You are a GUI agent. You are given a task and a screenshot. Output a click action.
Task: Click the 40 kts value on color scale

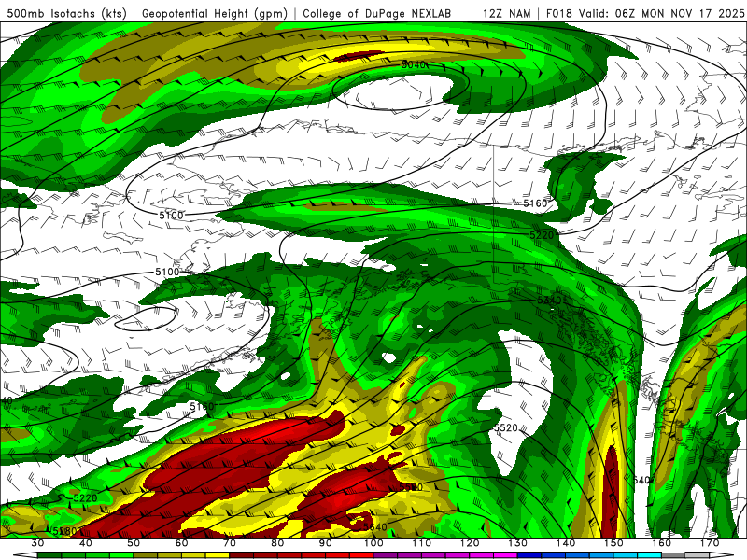pos(85,543)
